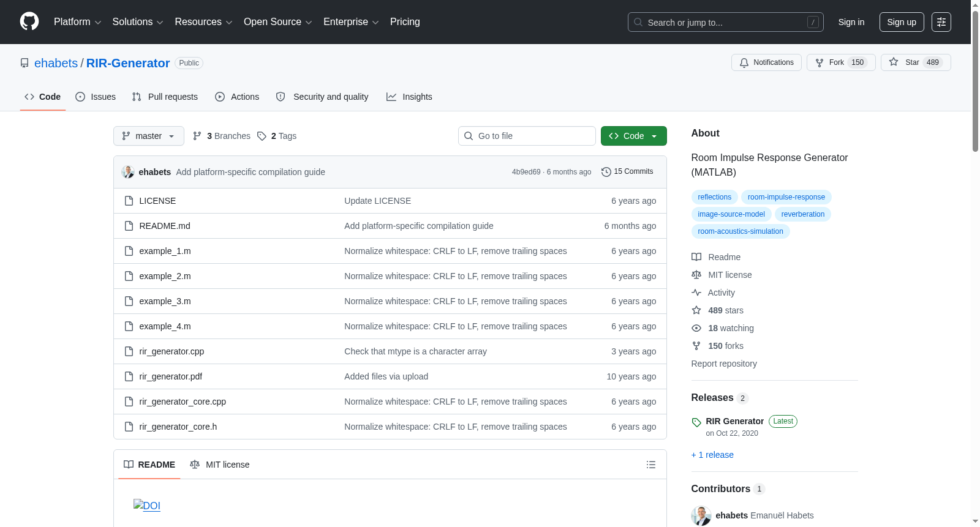The height and width of the screenshot is (527, 980).
Task: Click the law scale icon beside MIT license
Action: [x=696, y=275]
